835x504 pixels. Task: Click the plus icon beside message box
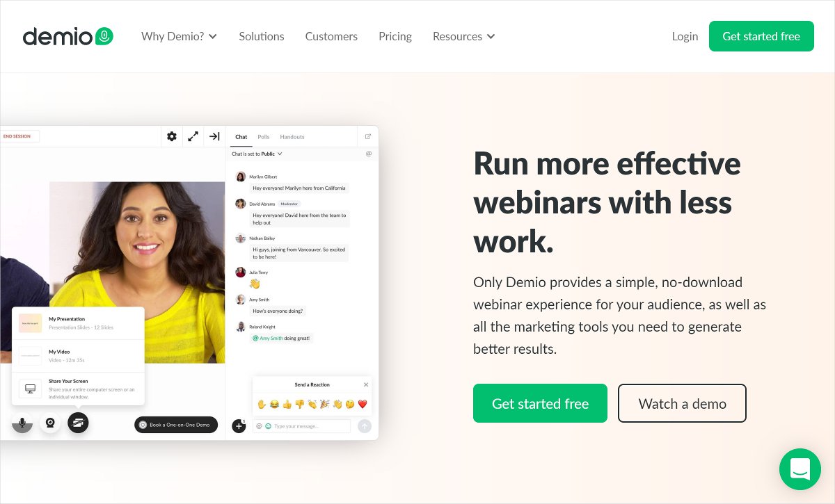239,426
